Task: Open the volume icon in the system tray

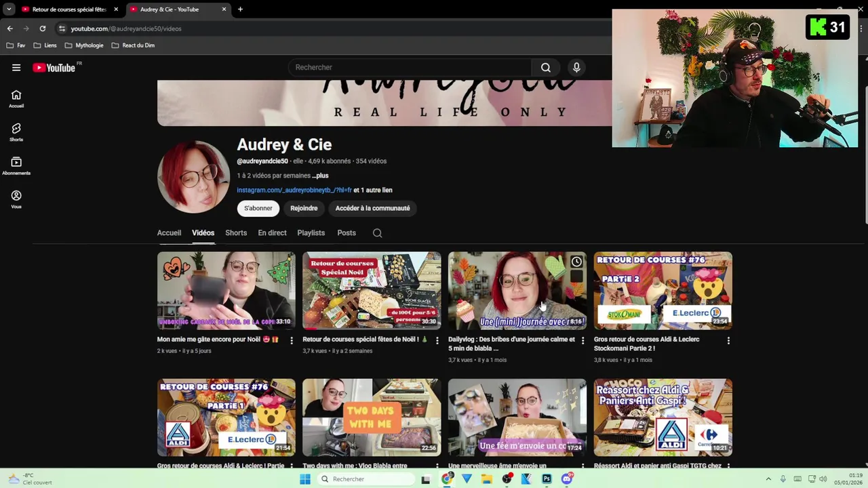Action: pos(823,479)
